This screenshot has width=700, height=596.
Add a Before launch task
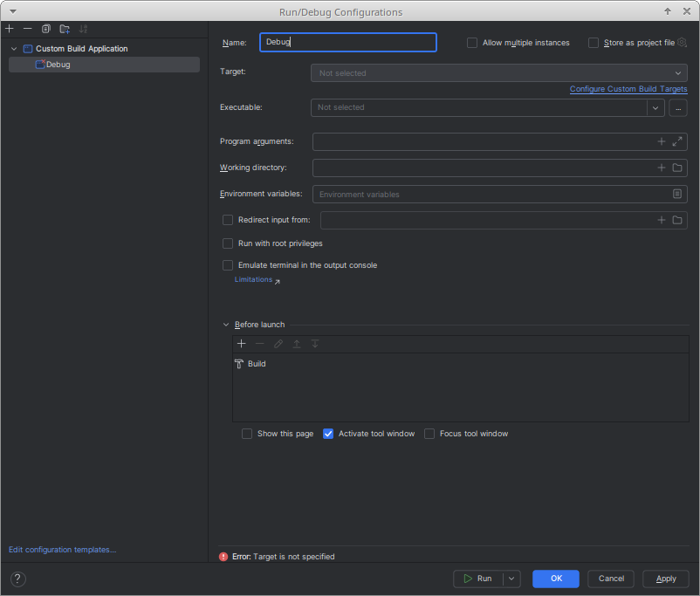point(242,344)
